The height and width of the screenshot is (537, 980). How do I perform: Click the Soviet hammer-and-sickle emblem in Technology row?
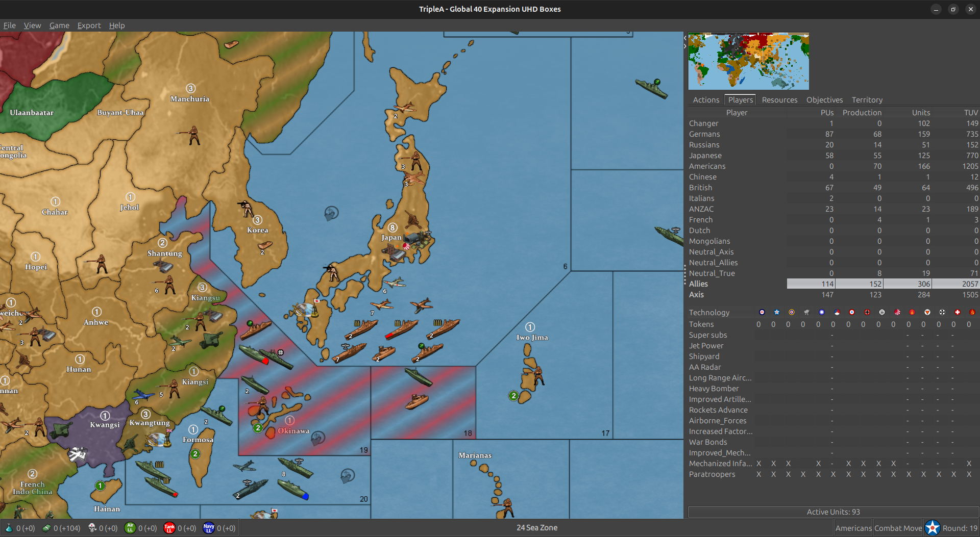[x=972, y=312]
